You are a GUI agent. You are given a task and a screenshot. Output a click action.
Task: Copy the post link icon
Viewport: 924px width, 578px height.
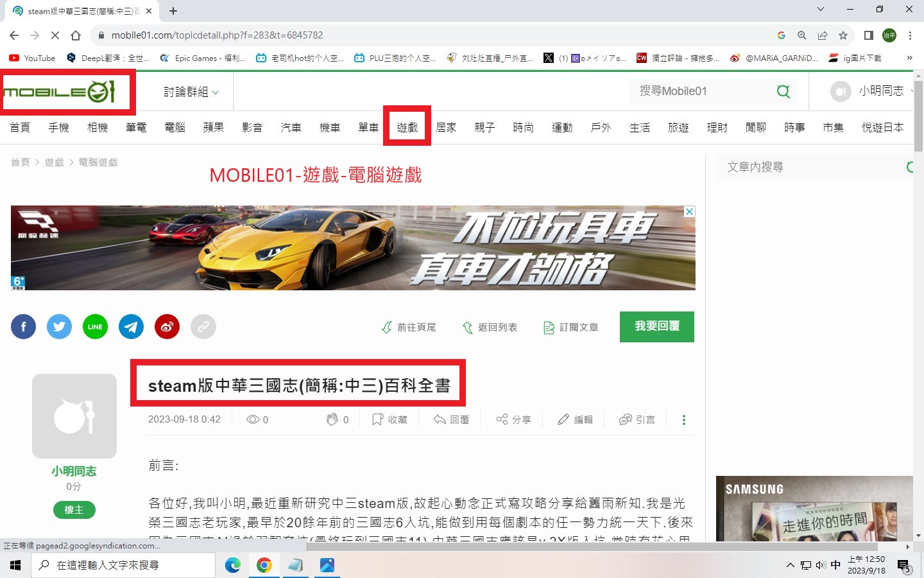[203, 327]
